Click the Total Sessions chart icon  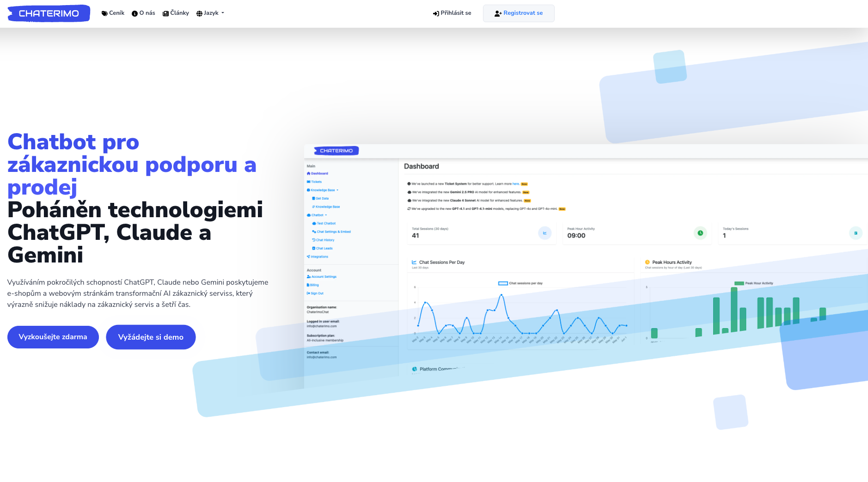[544, 233]
